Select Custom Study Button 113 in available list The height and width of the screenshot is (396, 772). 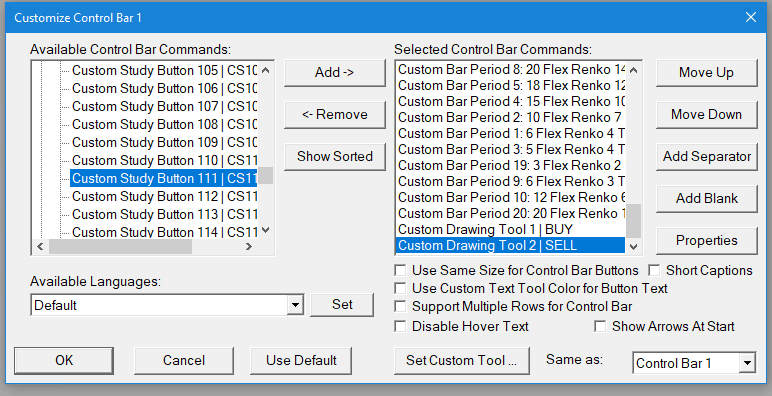click(x=164, y=214)
